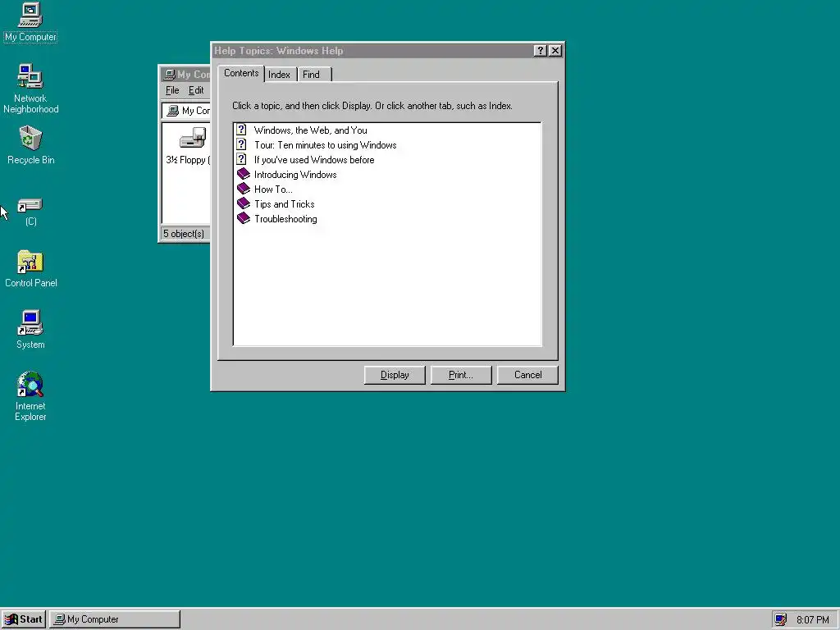This screenshot has width=840, height=630.
Task: Click the address box in My Computer window
Action: point(186,111)
